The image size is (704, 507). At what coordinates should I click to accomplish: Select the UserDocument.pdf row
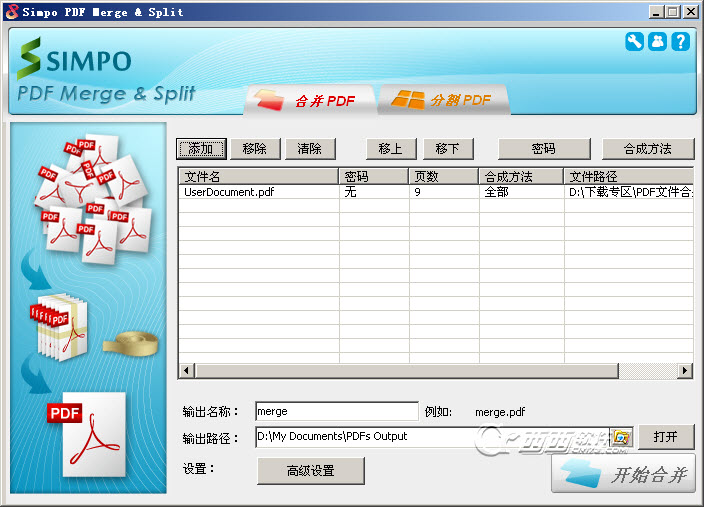point(436,192)
